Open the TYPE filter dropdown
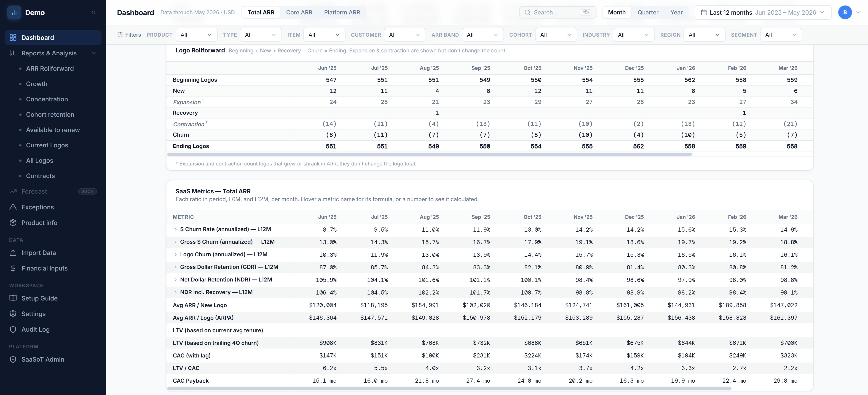 260,35
